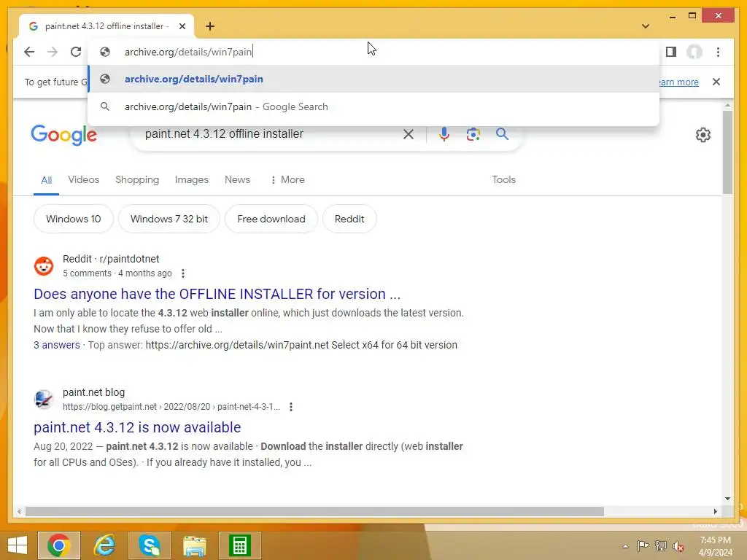Open the Windows Start button
The width and height of the screenshot is (747, 560).
[18, 545]
